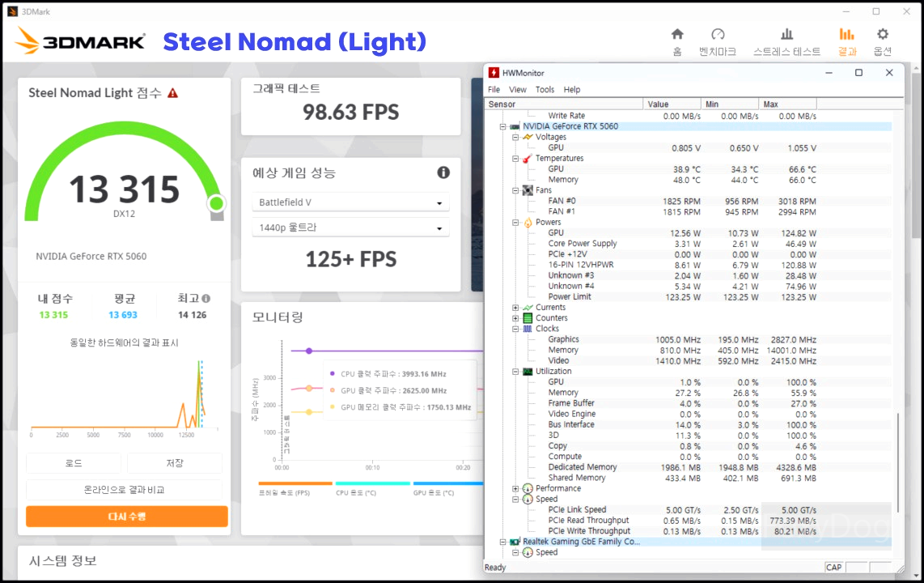The height and width of the screenshot is (583, 924).
Task: Click the NVIDIA GeForce RTX 5060 GPU icon
Action: pos(515,126)
